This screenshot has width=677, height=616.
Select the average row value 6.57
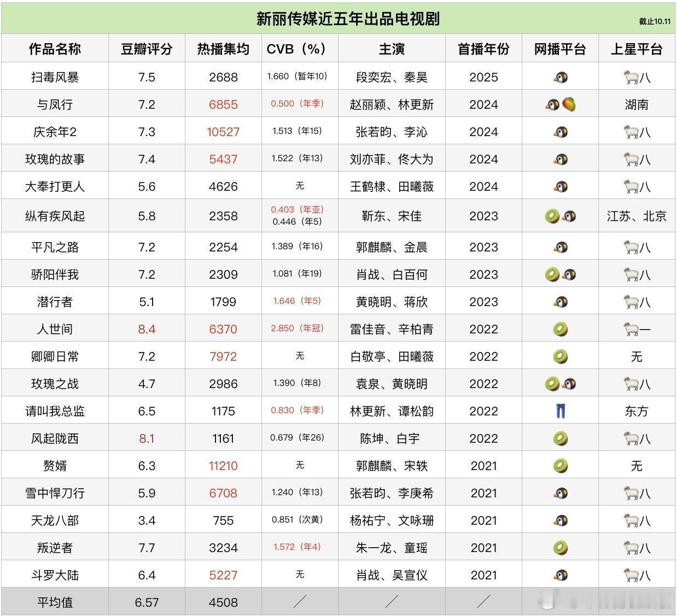(x=145, y=602)
